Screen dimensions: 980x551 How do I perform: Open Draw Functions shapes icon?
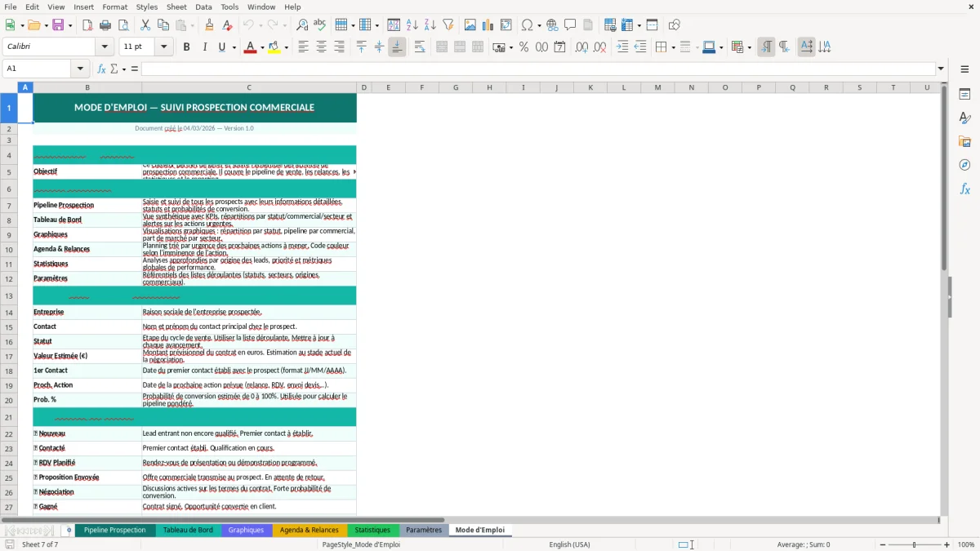675,25
